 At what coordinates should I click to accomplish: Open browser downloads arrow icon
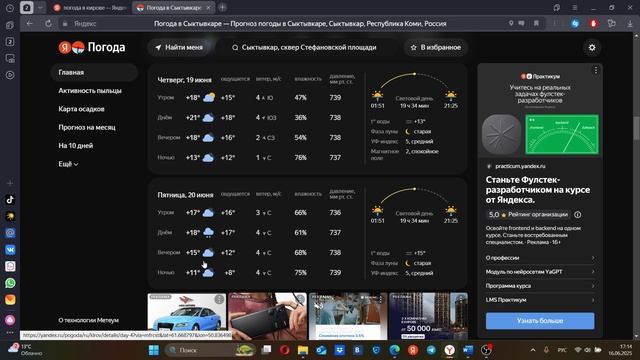[630, 24]
